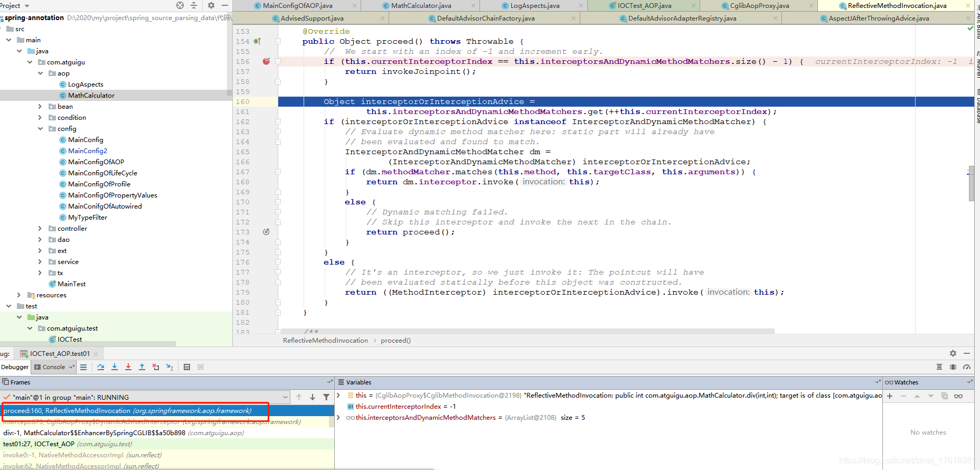
Task: Expand this.interceptorsAndDynamicMethodMatchers variable
Action: coord(338,417)
